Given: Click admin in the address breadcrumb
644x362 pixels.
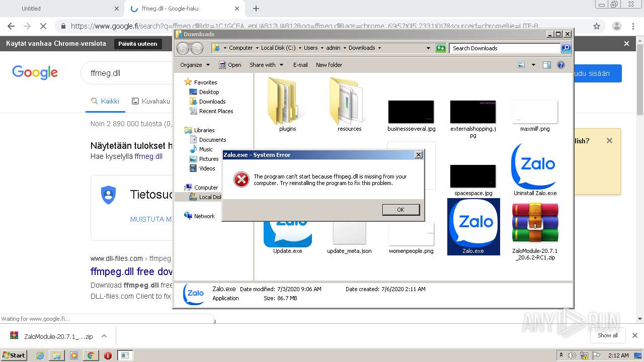Looking at the screenshot, I should (x=333, y=48).
